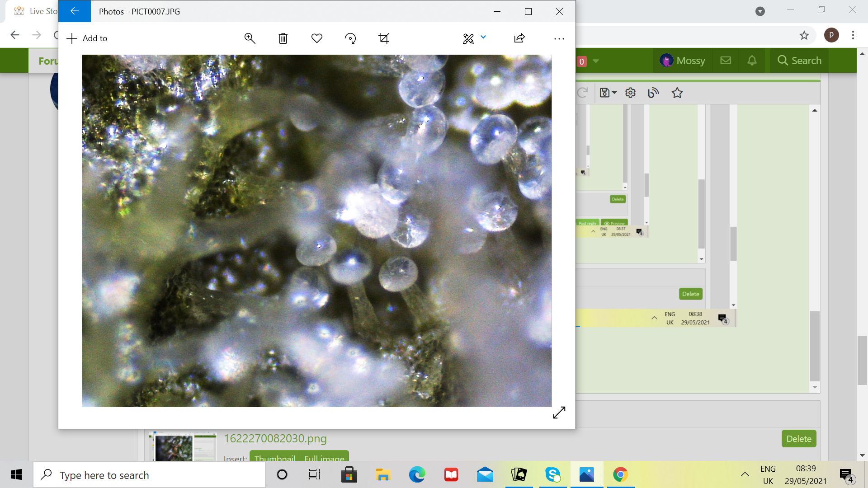868x488 pixels.
Task: Click the star icon in editor toolbar
Action: (x=677, y=93)
